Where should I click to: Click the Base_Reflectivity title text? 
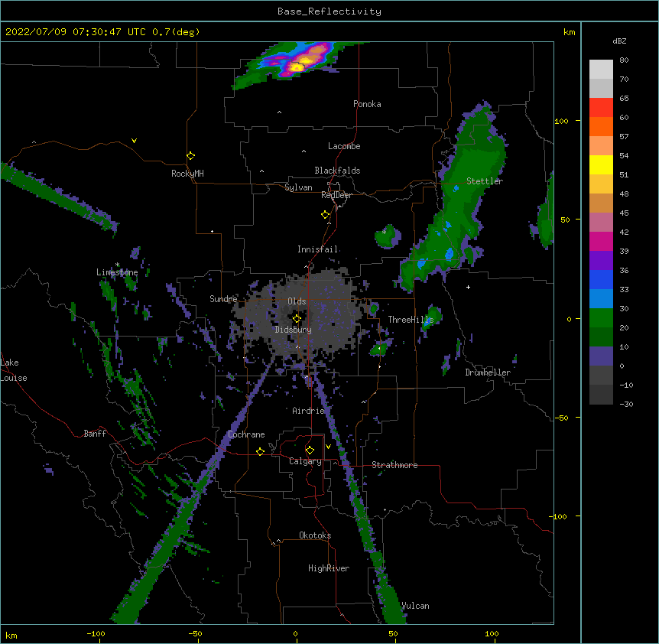[x=329, y=11]
